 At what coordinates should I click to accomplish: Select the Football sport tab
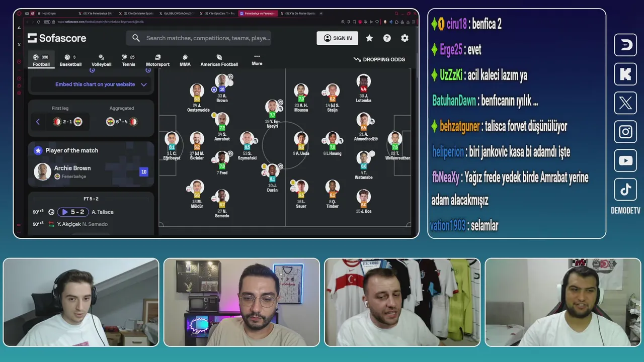click(41, 60)
